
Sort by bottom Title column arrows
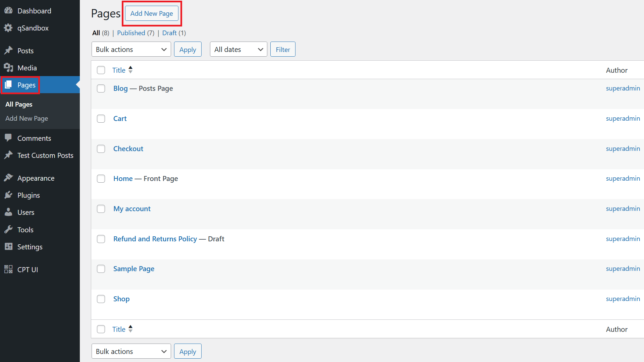(x=130, y=329)
